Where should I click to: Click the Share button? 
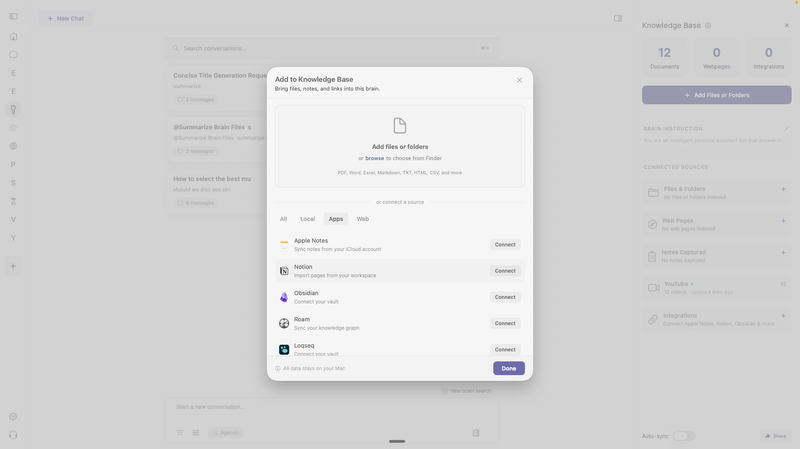point(776,436)
